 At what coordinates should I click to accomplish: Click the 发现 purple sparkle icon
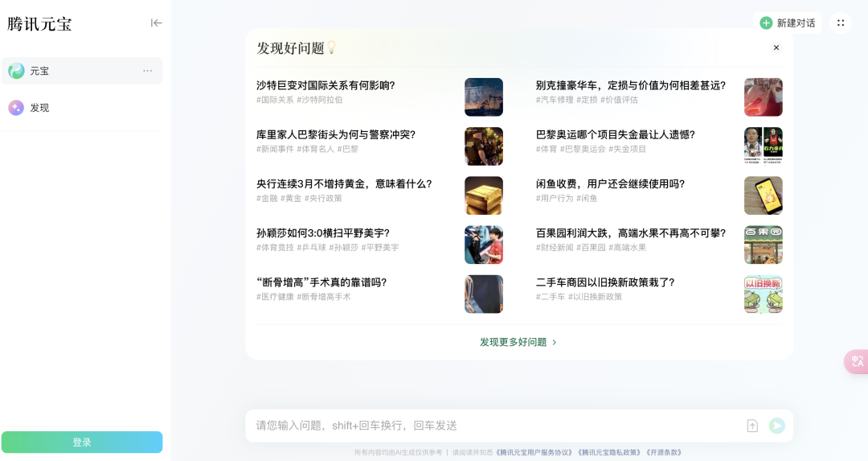tap(16, 108)
